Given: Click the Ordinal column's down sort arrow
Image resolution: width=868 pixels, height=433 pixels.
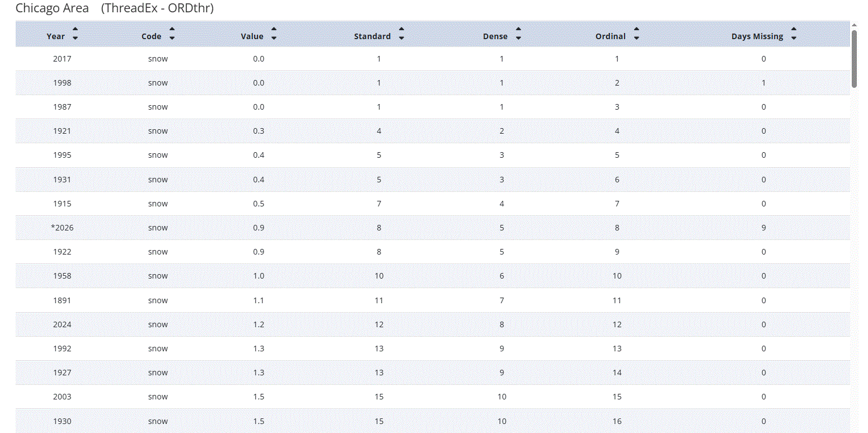Looking at the screenshot, I should (636, 39).
